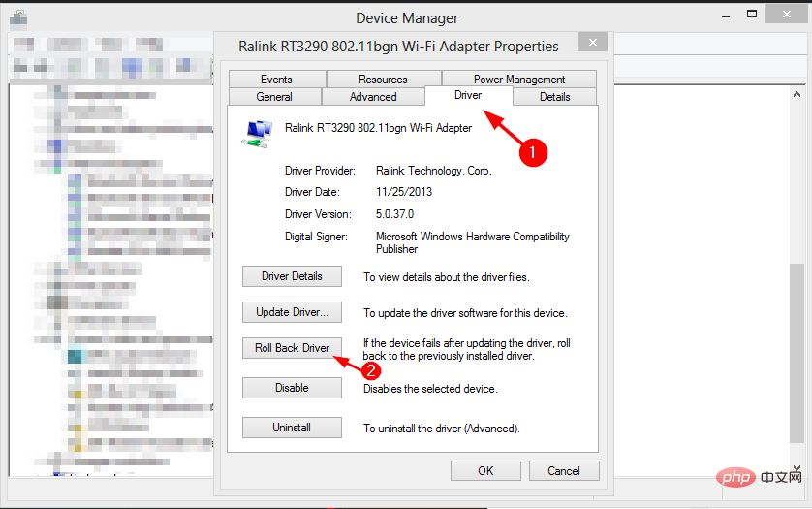This screenshot has height=509, width=812.
Task: Click the Device Manager scroll up arrow
Action: [797, 94]
